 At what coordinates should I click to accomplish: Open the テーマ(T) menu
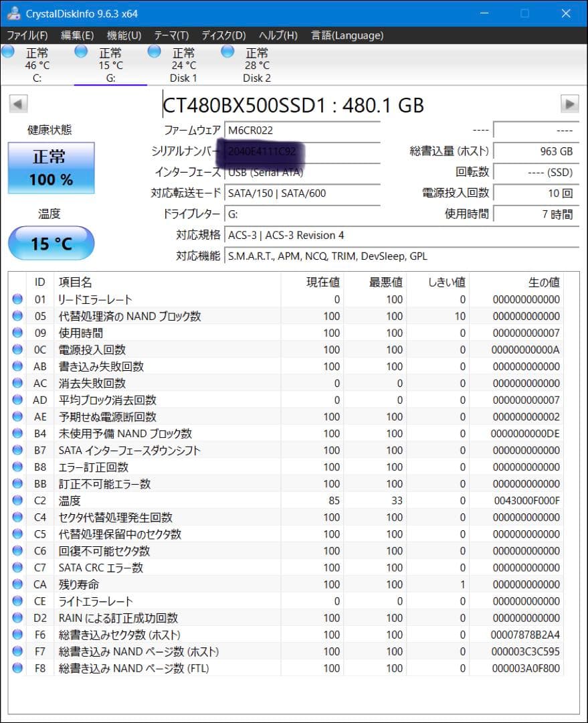point(171,35)
